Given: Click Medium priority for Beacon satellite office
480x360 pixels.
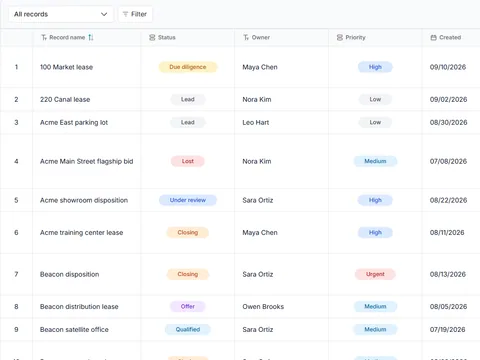Looking at the screenshot, I should tap(375, 329).
